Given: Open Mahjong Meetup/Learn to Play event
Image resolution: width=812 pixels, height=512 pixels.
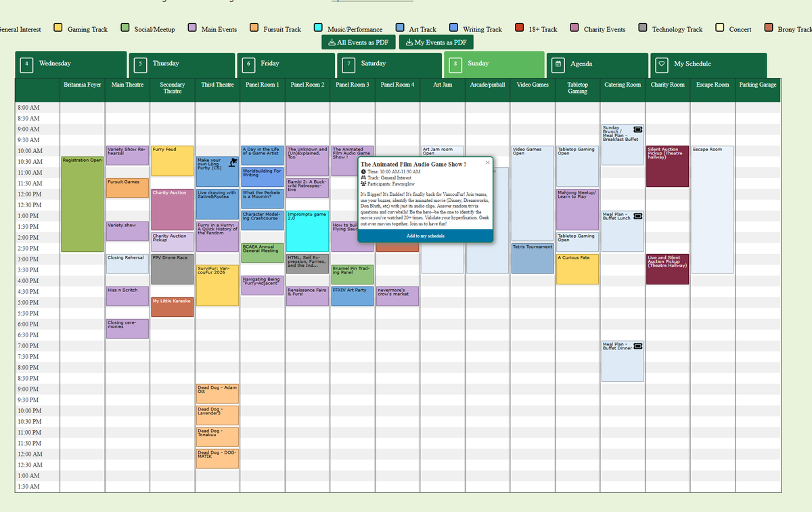Looking at the screenshot, I should coord(577,209).
